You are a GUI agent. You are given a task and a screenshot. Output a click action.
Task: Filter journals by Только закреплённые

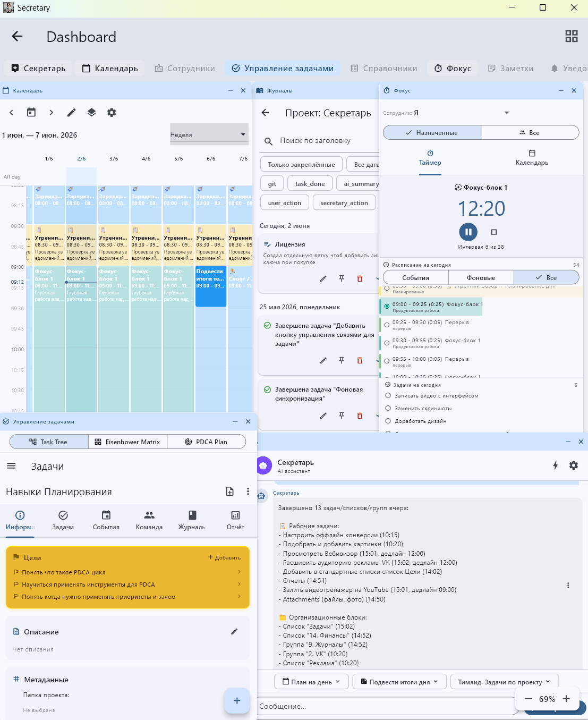[x=301, y=165]
